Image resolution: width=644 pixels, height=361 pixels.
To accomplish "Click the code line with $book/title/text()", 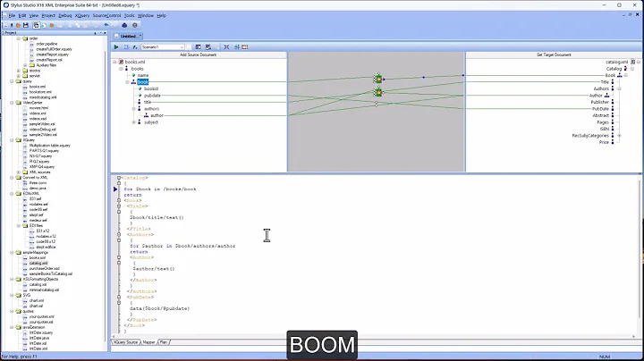I will pos(157,217).
